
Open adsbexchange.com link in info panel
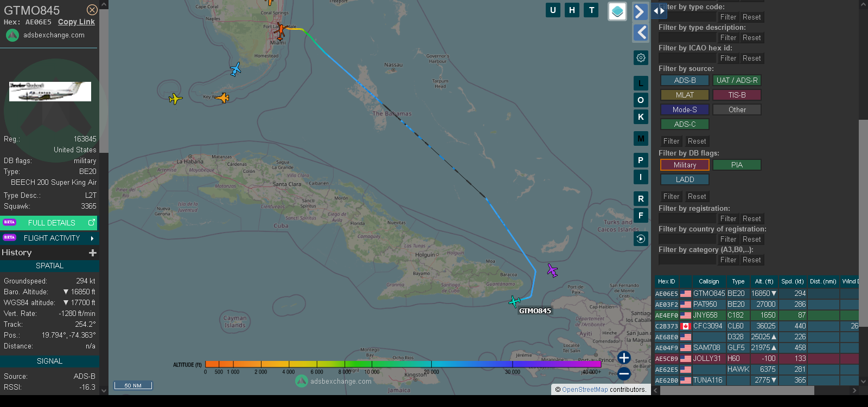[54, 35]
